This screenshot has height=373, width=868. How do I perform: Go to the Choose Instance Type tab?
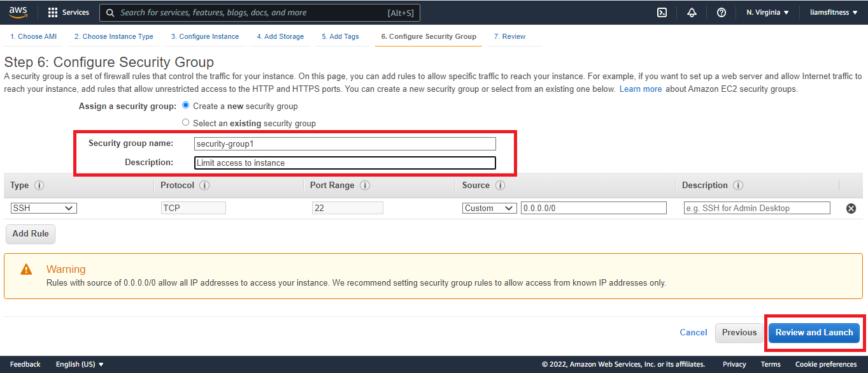[x=113, y=36]
